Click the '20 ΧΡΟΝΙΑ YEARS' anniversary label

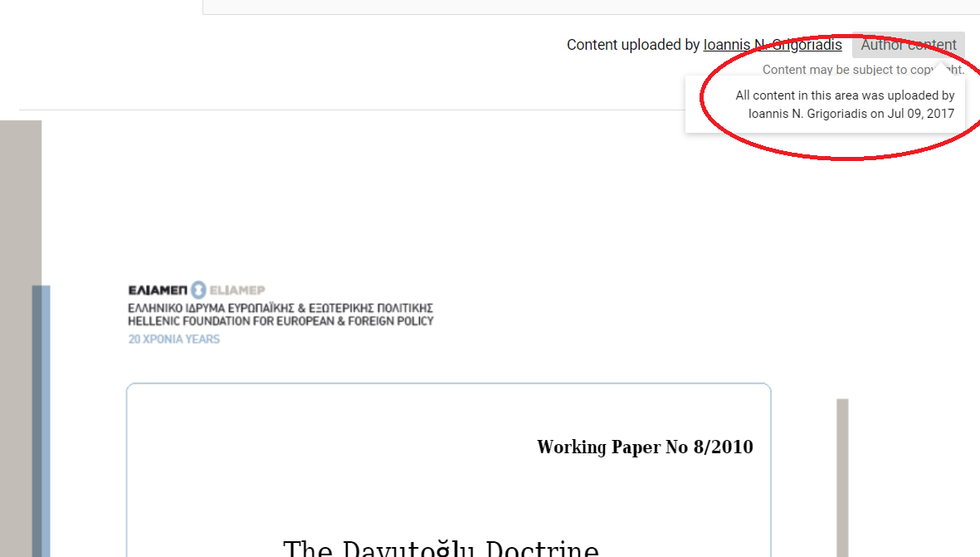pos(173,340)
